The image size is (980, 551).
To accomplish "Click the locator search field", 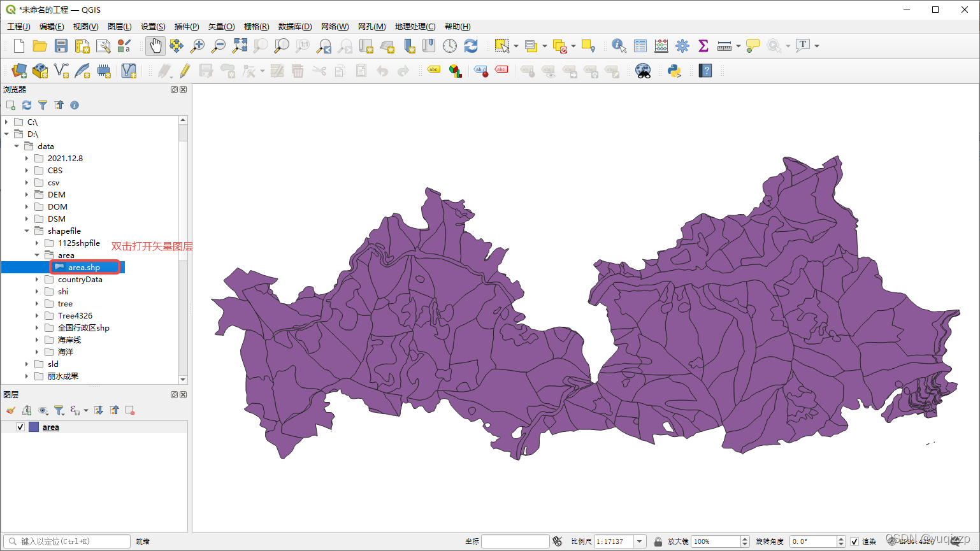I will [x=67, y=541].
